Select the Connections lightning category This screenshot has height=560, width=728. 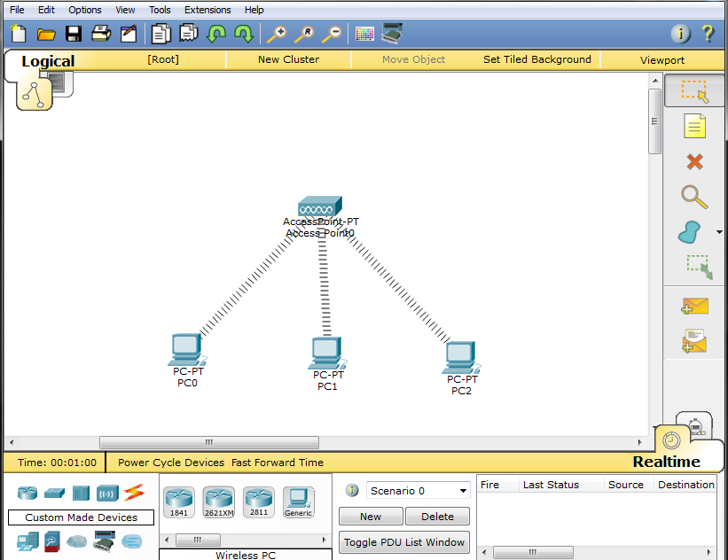[134, 493]
